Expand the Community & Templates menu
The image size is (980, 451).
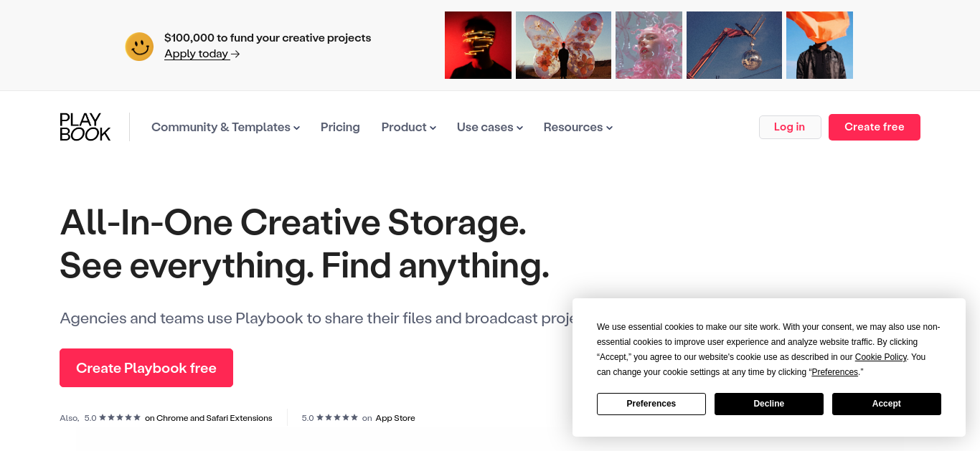[225, 127]
